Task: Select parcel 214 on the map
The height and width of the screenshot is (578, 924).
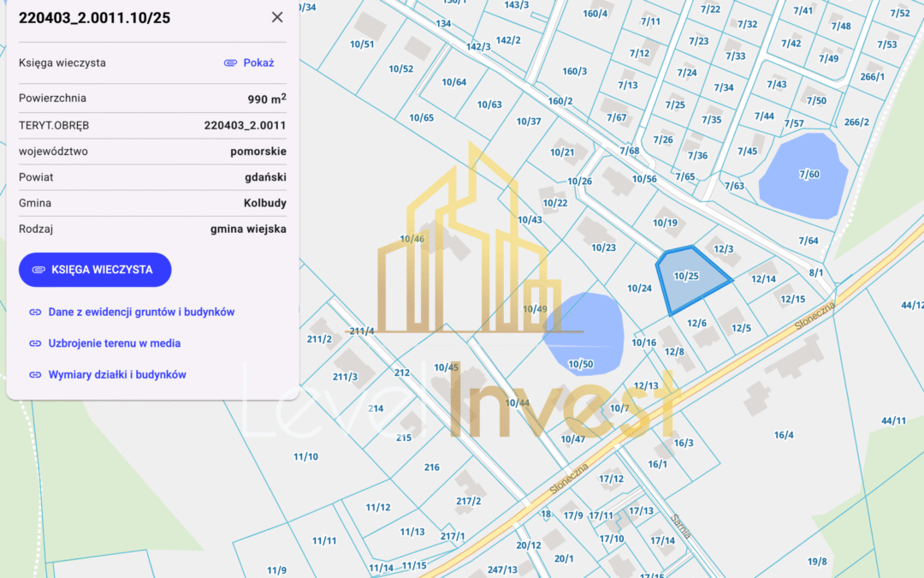Action: (376, 408)
